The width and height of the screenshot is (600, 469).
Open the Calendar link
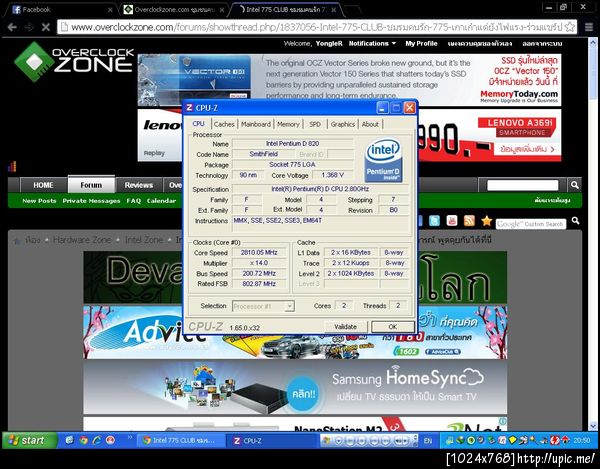click(x=161, y=201)
